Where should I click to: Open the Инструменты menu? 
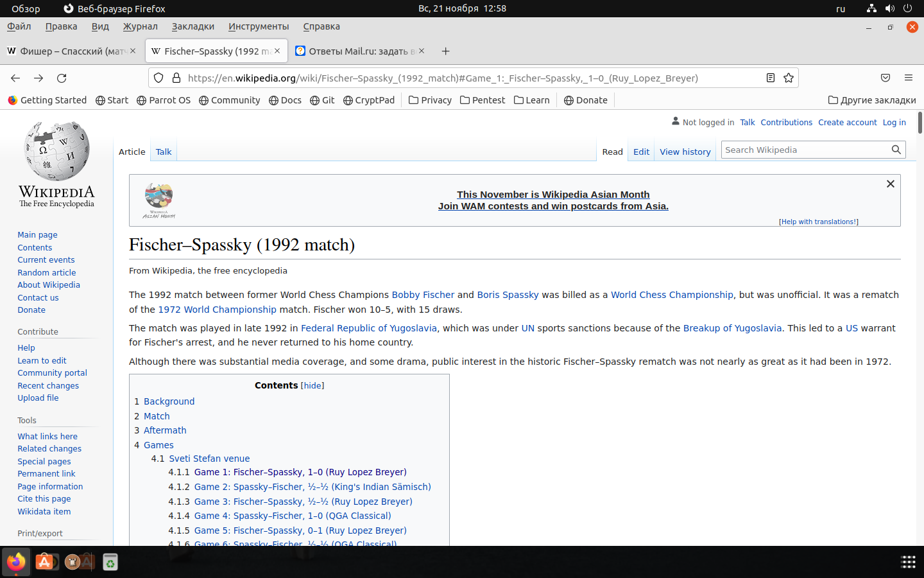point(259,26)
